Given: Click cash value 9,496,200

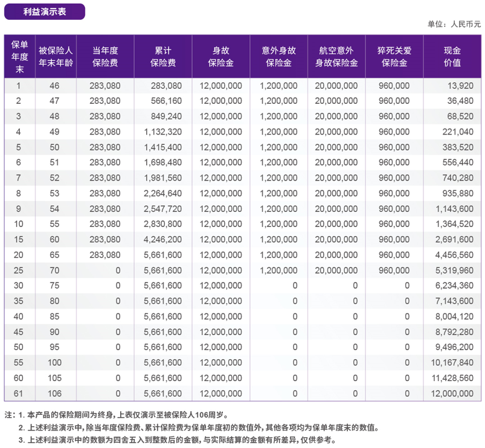Looking at the screenshot, I should tap(455, 347).
